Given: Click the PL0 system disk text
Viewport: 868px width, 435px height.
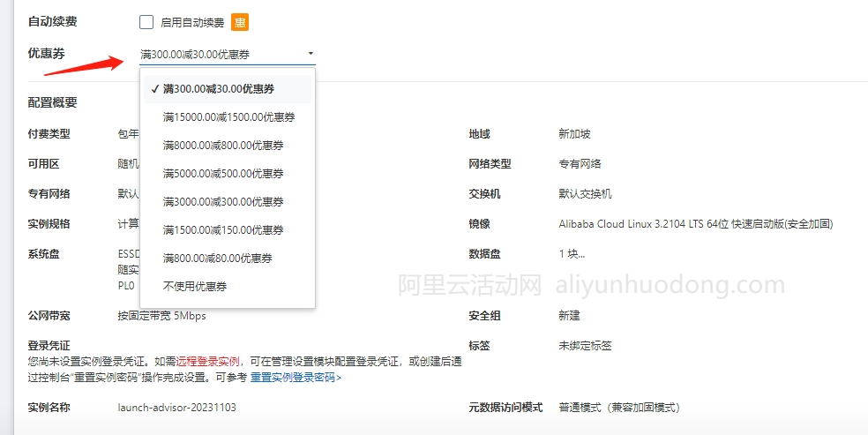Looking at the screenshot, I should coord(126,286).
